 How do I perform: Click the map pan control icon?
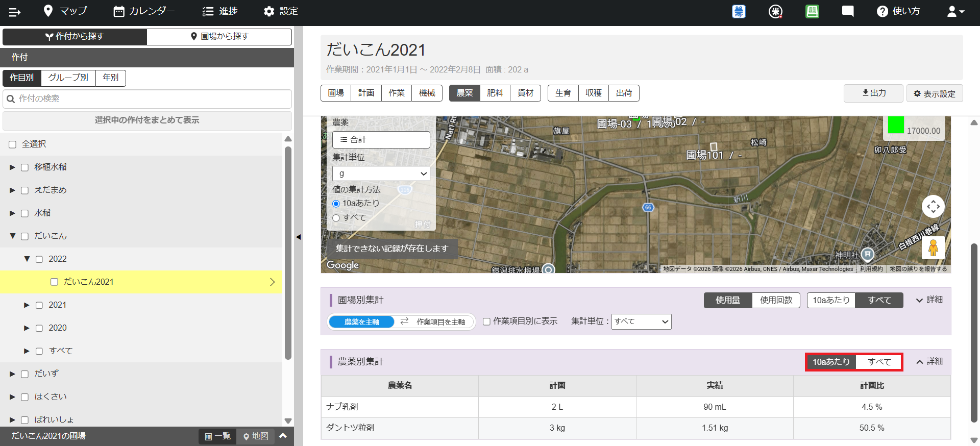933,207
